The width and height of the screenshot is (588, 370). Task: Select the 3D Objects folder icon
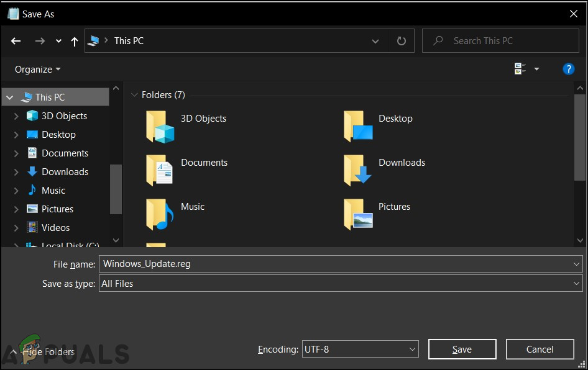(160, 127)
